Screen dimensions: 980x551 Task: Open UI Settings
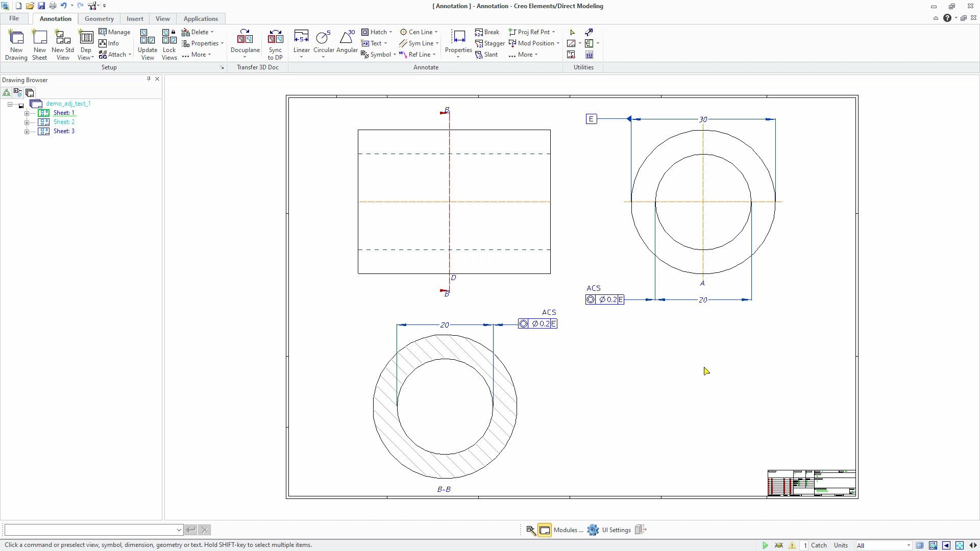tap(609, 530)
